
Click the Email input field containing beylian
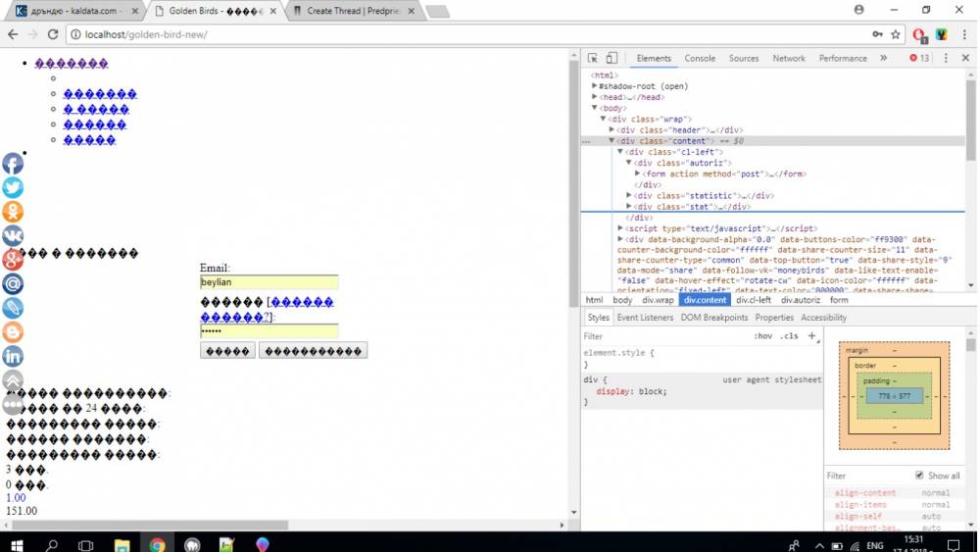[x=269, y=282]
